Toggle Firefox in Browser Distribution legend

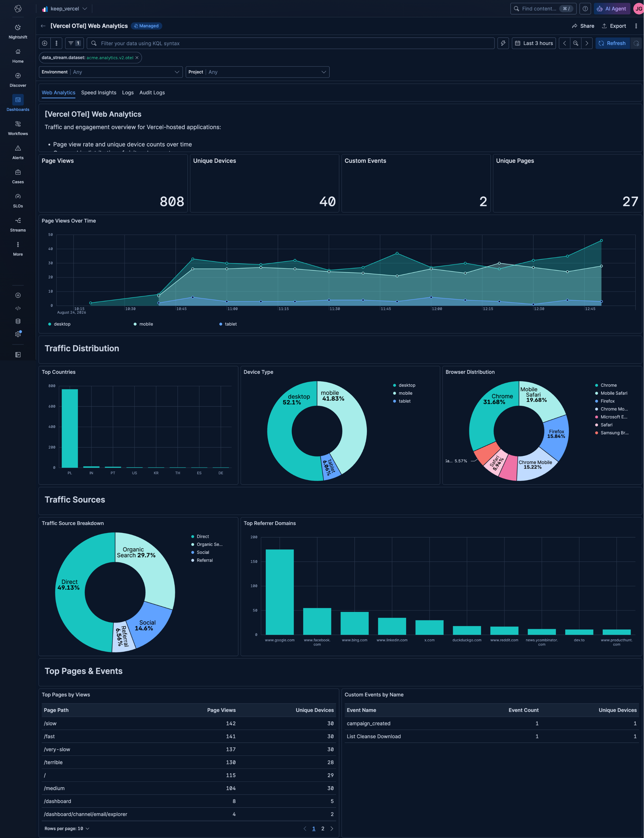(x=605, y=401)
